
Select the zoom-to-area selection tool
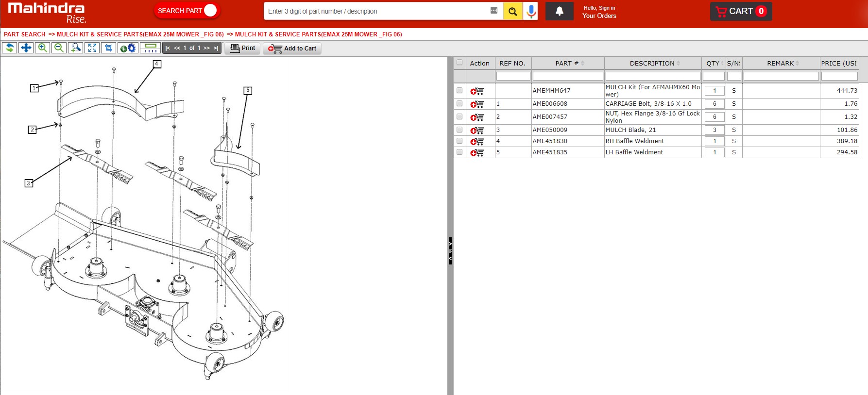pos(76,48)
